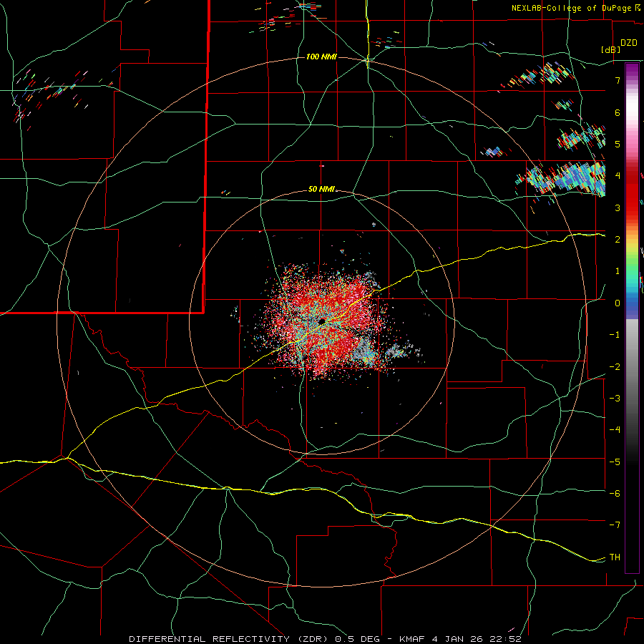Viewport: 644px width, 644px height.
Task: Click the KMAF station identifier in caption
Action: pos(412,639)
